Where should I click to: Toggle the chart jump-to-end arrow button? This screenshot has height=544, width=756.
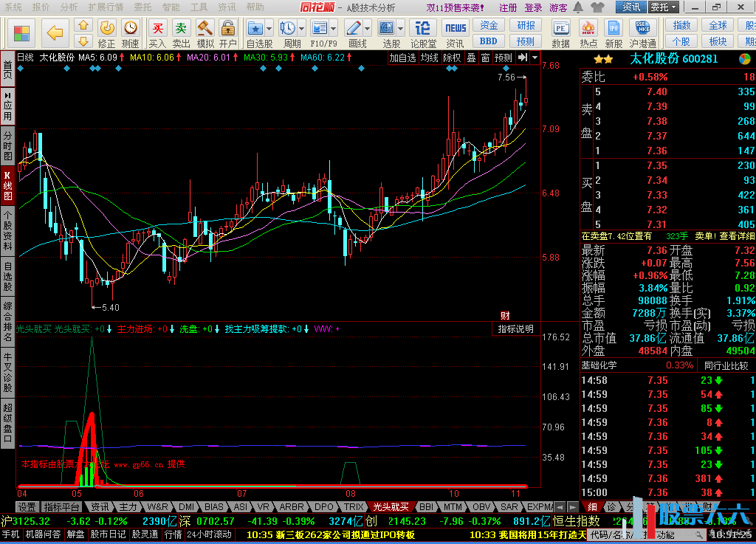pyautogui.click(x=523, y=58)
